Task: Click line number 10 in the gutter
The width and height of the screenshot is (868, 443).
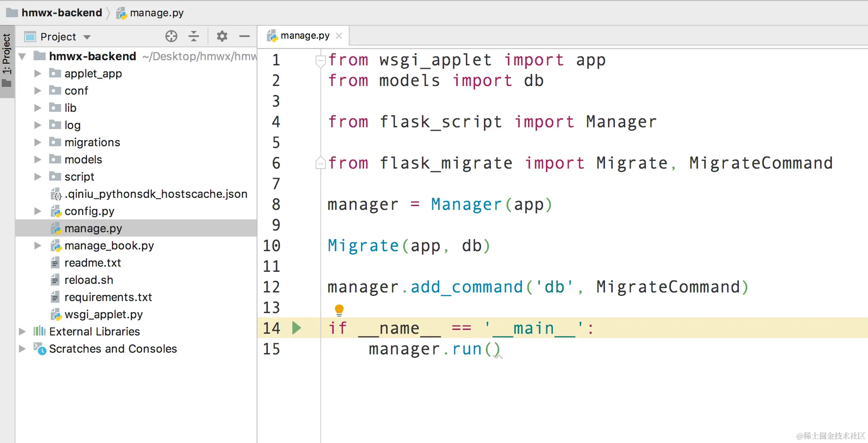Action: 272,246
